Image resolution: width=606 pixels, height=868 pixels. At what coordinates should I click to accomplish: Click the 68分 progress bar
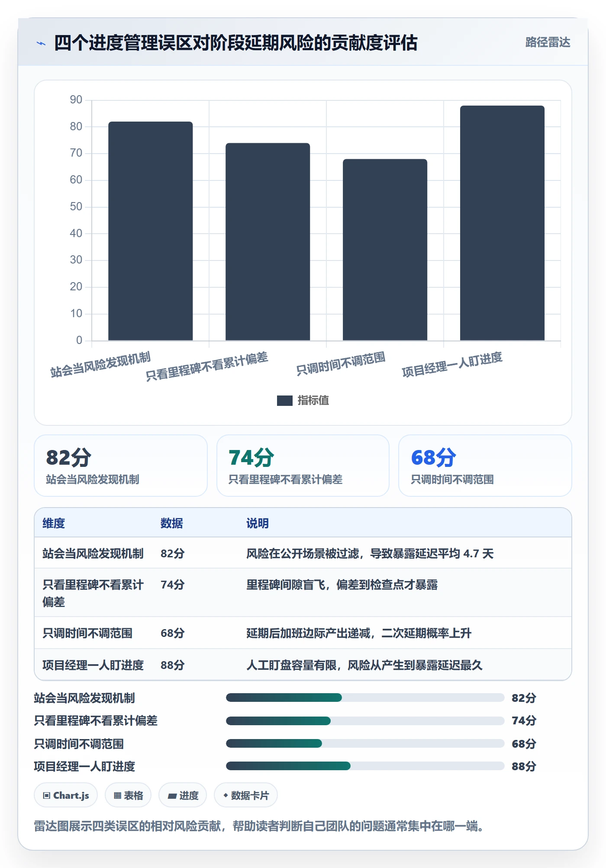(x=365, y=743)
